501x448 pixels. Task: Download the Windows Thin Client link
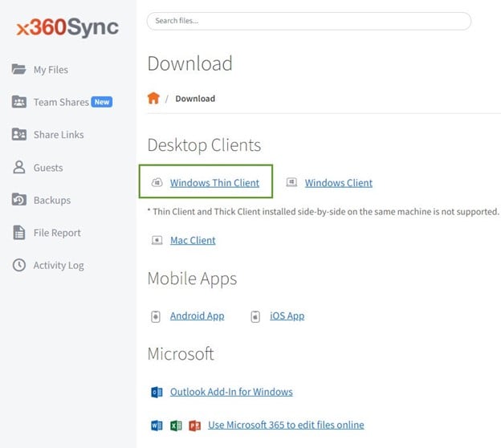pos(214,183)
